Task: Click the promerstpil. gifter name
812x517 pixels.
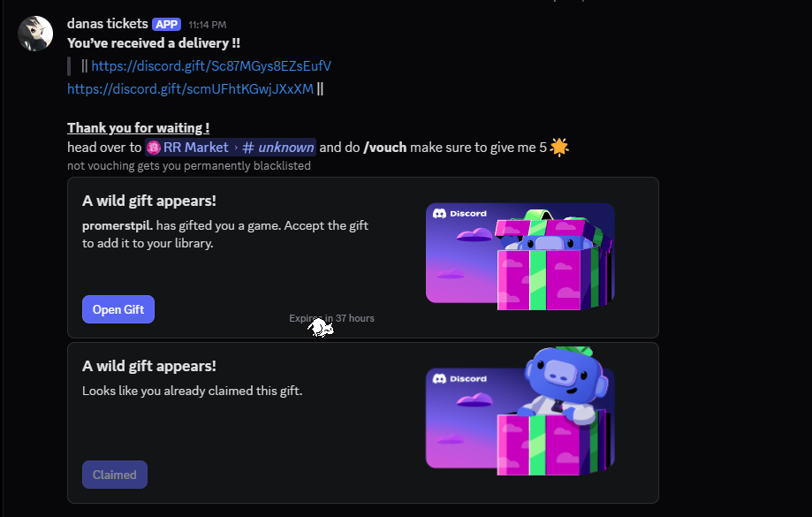Action: 118,226
